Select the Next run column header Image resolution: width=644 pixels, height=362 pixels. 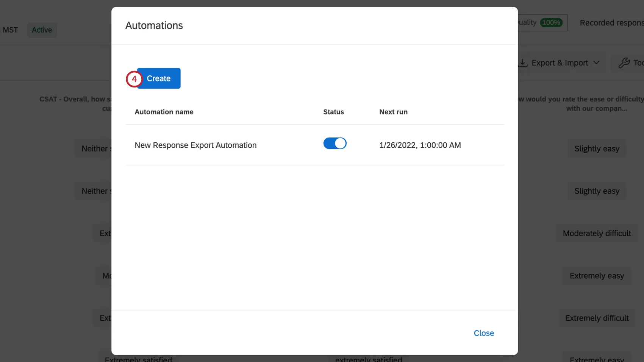[x=393, y=112]
